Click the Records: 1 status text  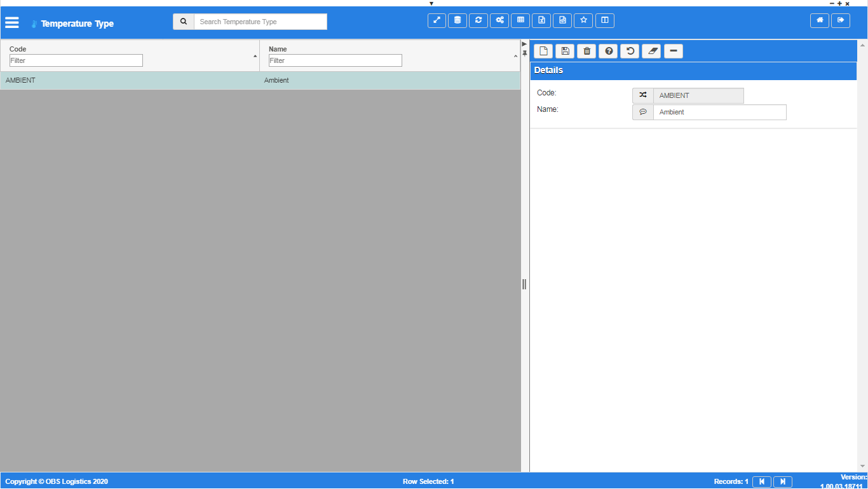[x=731, y=481]
